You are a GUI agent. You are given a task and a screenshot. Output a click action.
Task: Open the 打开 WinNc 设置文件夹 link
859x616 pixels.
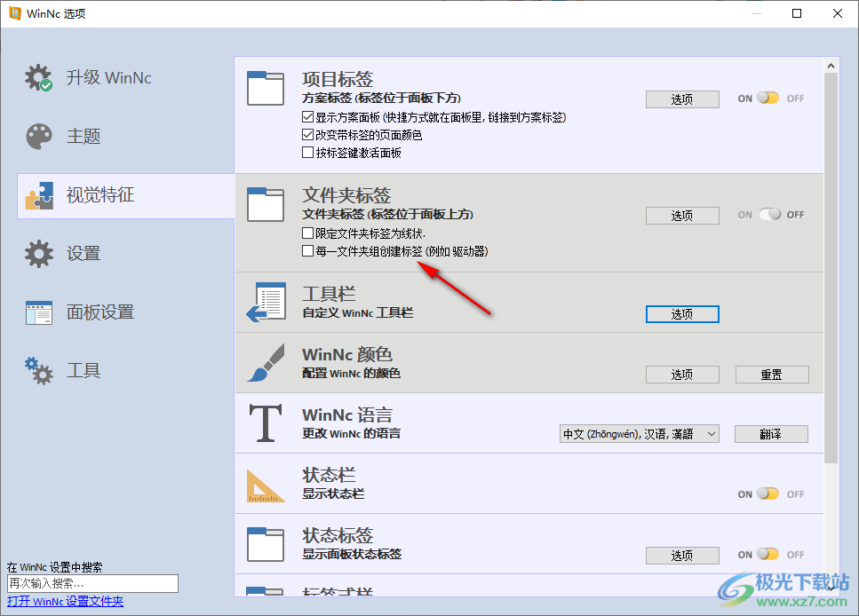[x=65, y=601]
